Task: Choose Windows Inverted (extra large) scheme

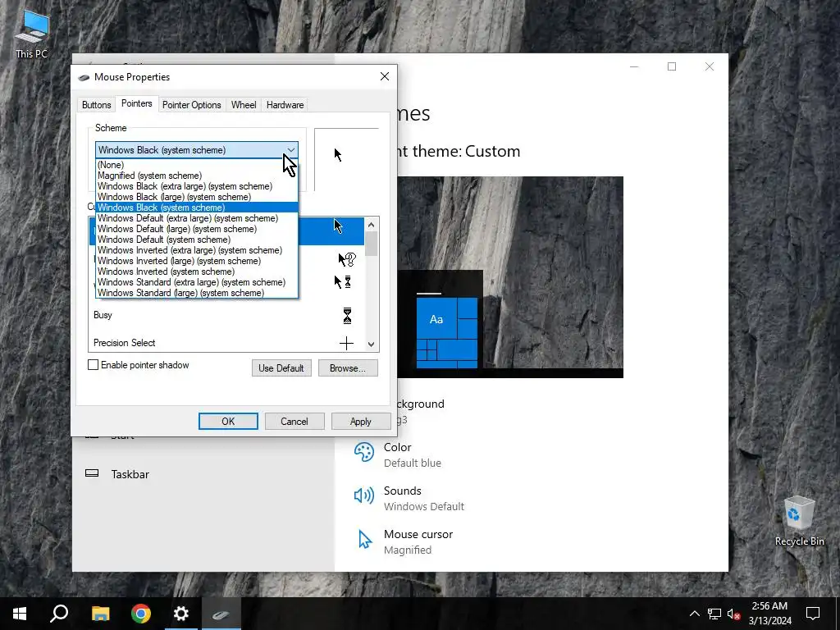Action: pyautogui.click(x=197, y=250)
